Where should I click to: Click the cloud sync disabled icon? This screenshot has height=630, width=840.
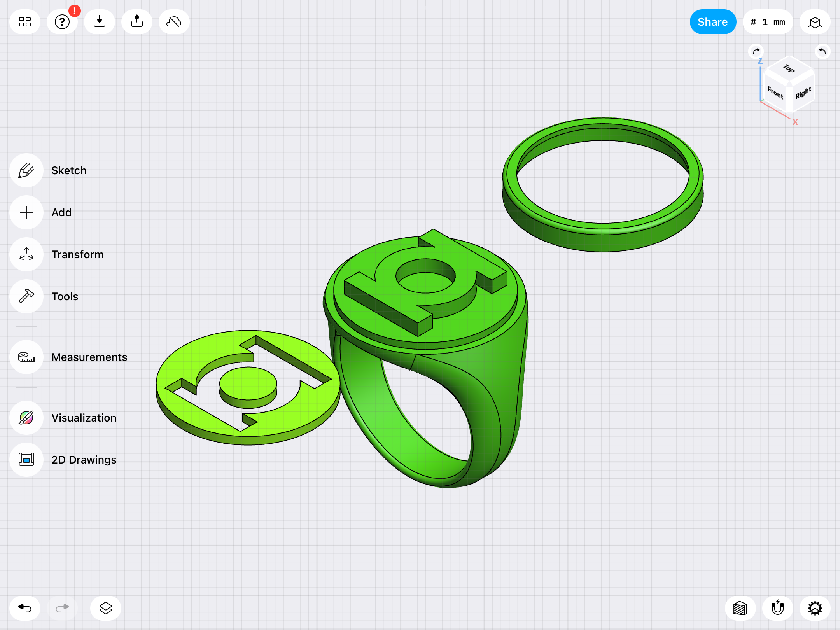pos(174,22)
